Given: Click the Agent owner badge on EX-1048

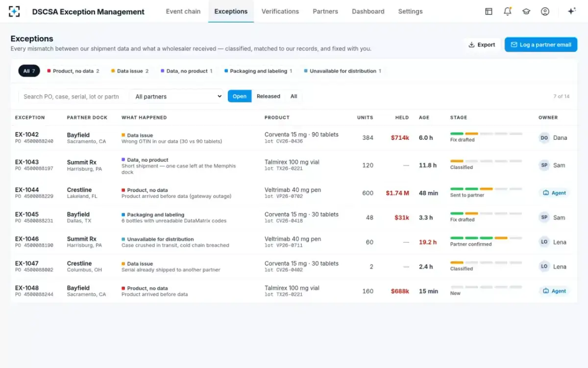Looking at the screenshot, I should 554,291.
